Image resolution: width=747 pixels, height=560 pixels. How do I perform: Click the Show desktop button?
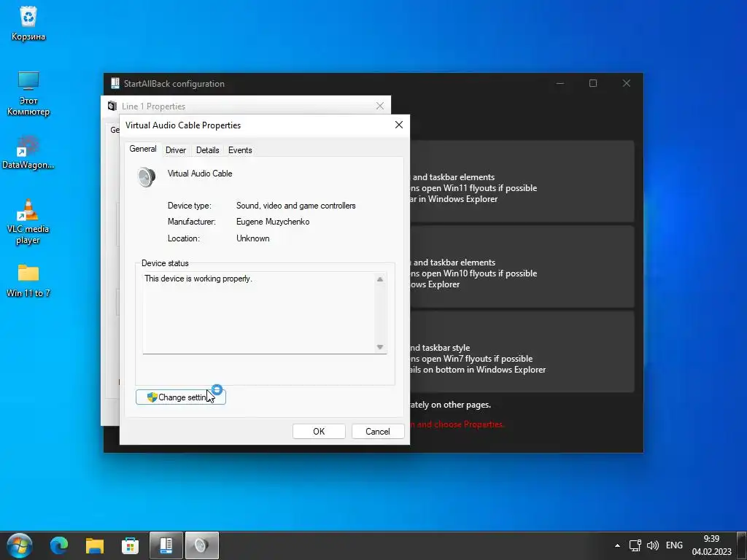pyautogui.click(x=742, y=545)
